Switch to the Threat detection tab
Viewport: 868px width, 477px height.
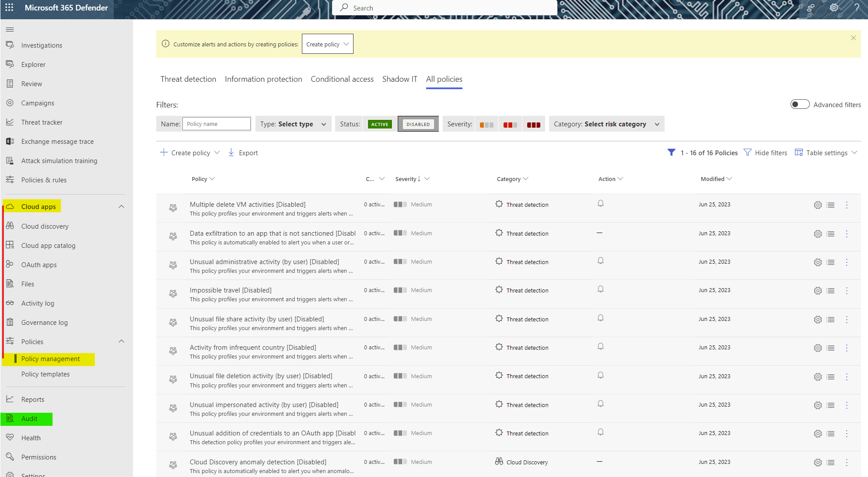[x=188, y=79]
